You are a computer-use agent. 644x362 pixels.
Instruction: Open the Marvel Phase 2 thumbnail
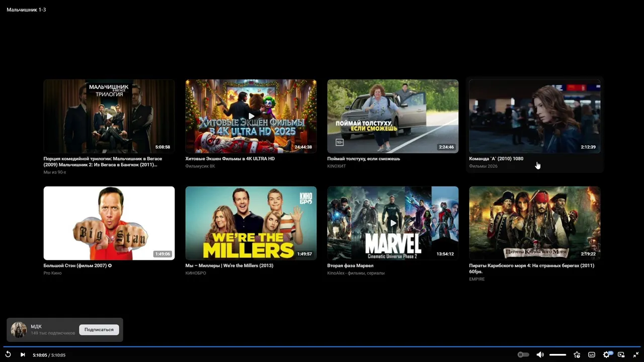click(x=393, y=223)
